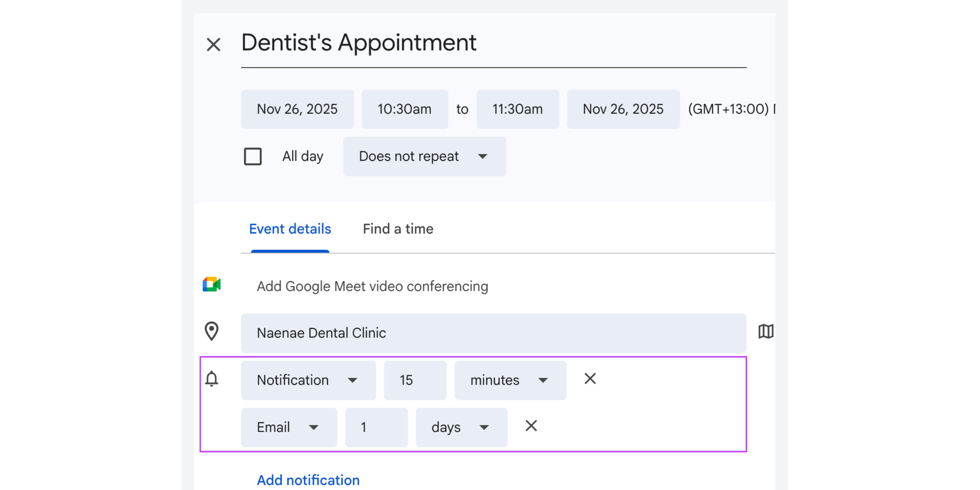
Task: Change the end time 11:30am
Action: point(517,109)
